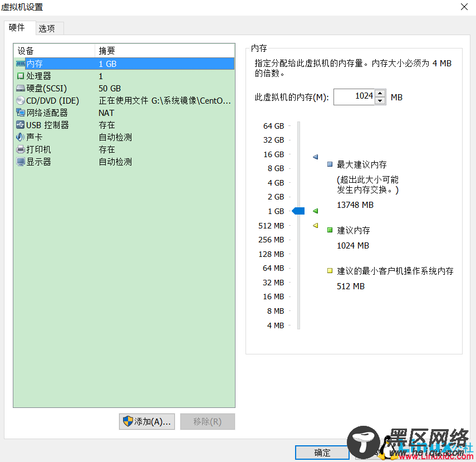This screenshot has height=462, width=476.
Task: Click the 摘要 column header
Action: (x=165, y=51)
